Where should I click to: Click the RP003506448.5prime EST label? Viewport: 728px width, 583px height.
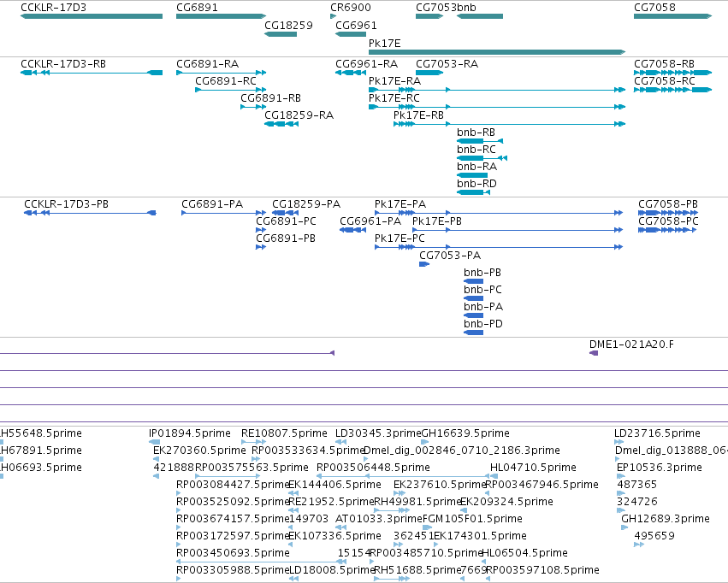point(373,468)
